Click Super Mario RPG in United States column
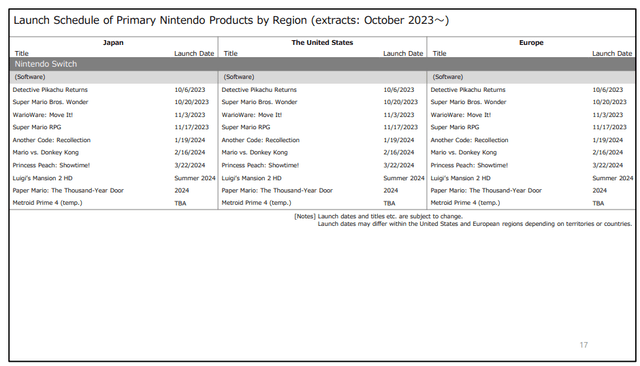The image size is (640, 366). pos(246,127)
